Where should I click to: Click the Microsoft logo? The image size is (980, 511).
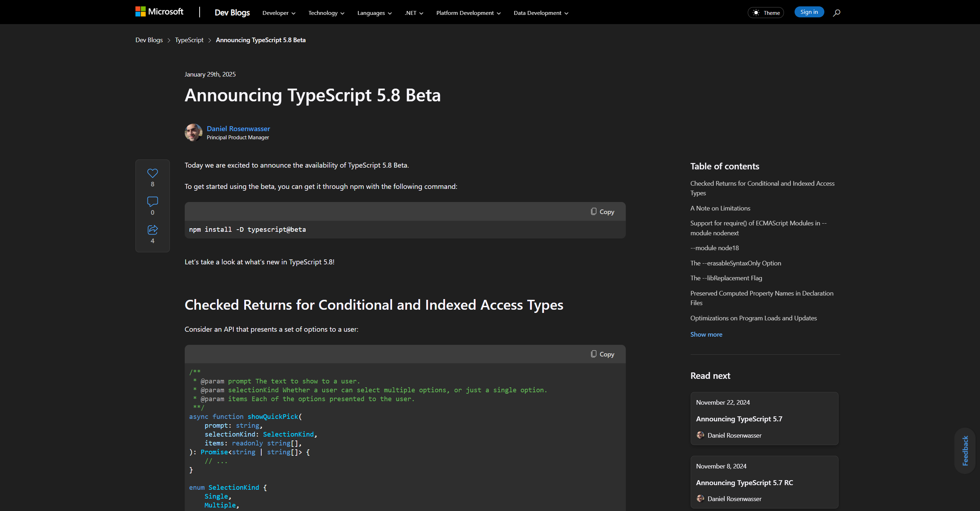160,12
